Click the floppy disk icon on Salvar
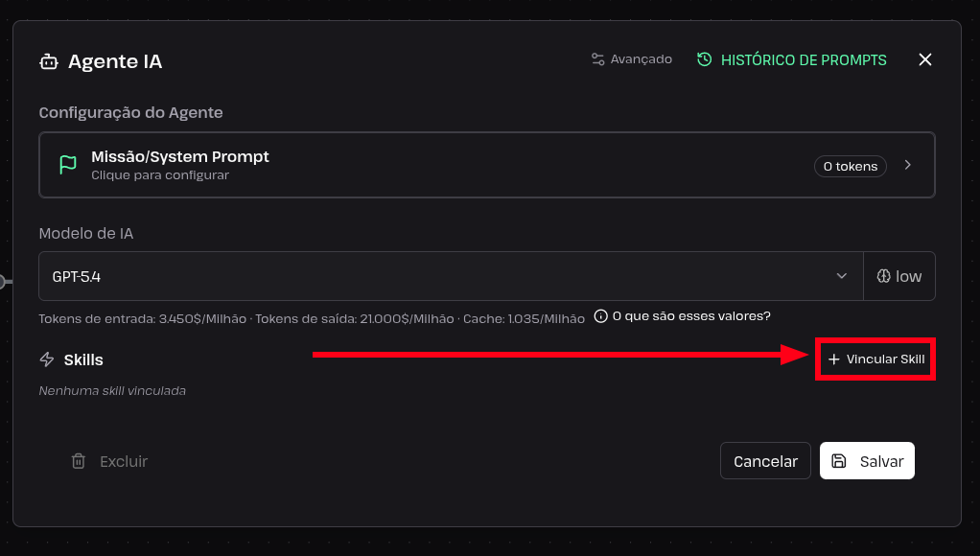The image size is (980, 556). coord(839,461)
